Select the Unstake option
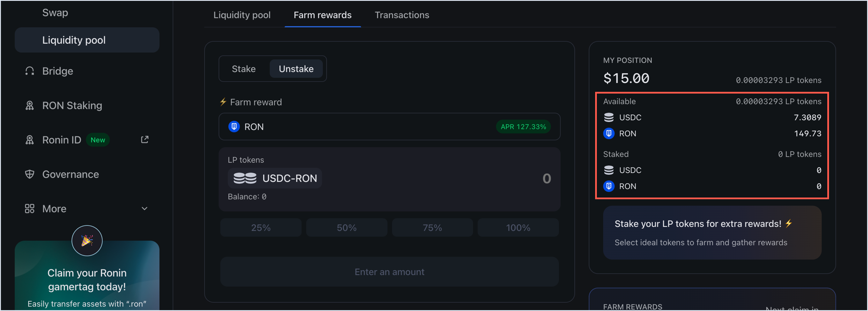 tap(296, 68)
